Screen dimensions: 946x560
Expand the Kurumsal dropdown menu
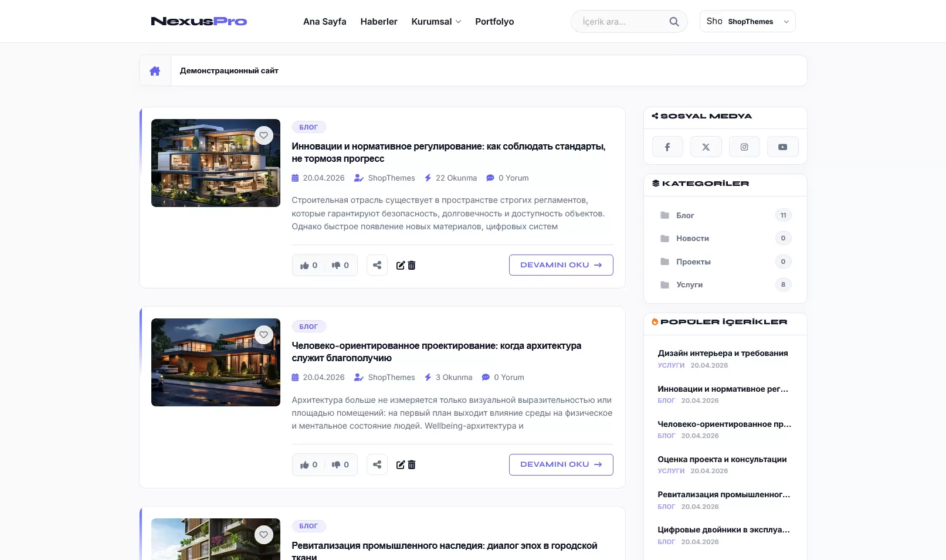point(436,22)
